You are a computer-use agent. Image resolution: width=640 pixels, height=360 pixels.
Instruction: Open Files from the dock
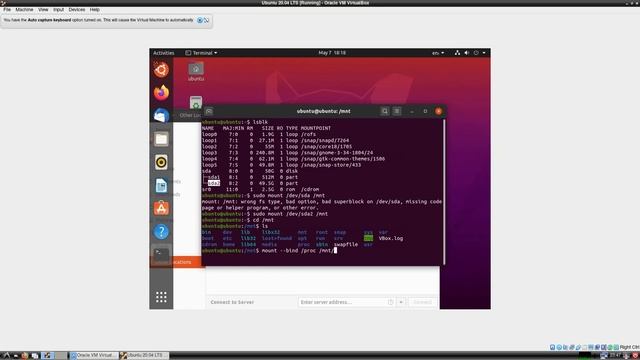click(x=161, y=139)
